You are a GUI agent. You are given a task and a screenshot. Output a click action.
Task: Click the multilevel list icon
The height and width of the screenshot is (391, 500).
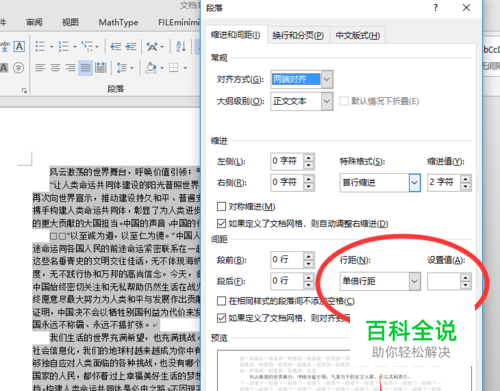coord(87,46)
